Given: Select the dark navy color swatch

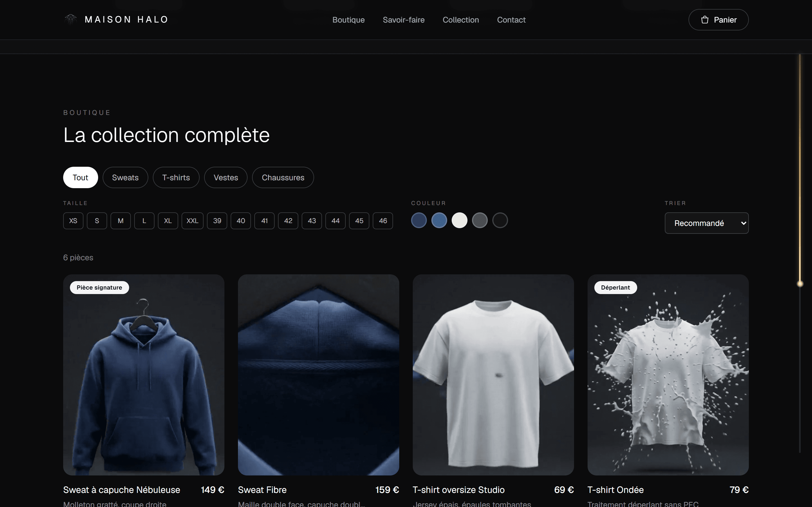Looking at the screenshot, I should coord(419,220).
